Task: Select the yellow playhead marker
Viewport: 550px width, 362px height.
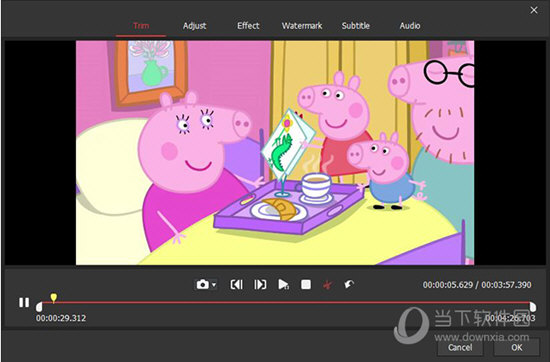Action: tap(53, 298)
